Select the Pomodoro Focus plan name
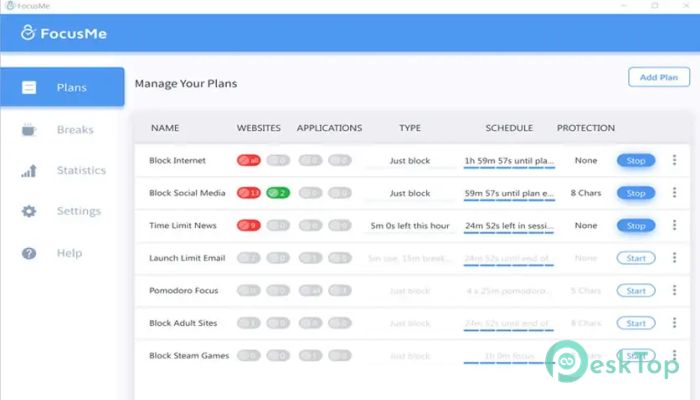The width and height of the screenshot is (700, 400). pyautogui.click(x=183, y=291)
